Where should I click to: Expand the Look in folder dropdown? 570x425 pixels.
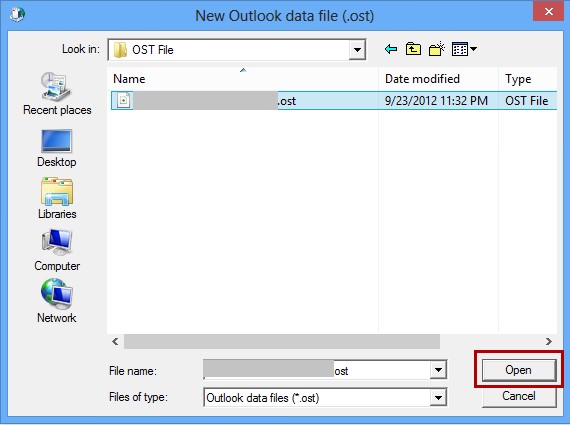pos(357,49)
